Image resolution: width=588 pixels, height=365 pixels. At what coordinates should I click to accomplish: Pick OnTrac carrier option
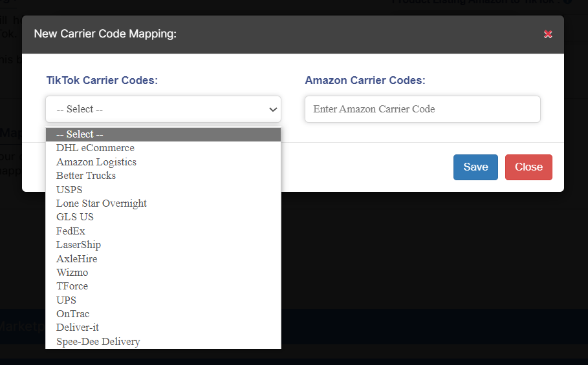tap(72, 314)
